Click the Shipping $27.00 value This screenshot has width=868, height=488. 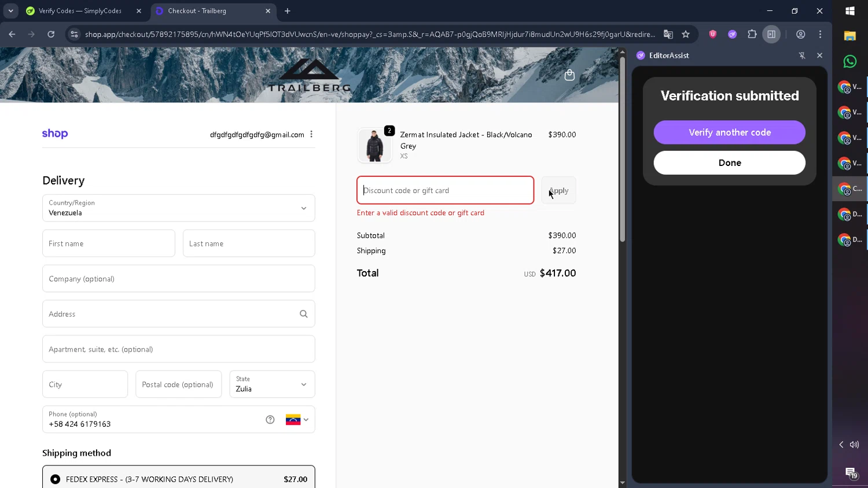tap(564, 251)
